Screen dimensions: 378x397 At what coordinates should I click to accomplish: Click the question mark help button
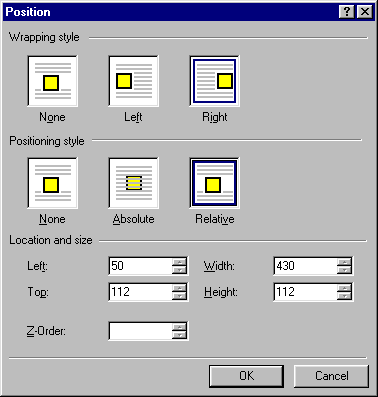pyautogui.click(x=347, y=12)
